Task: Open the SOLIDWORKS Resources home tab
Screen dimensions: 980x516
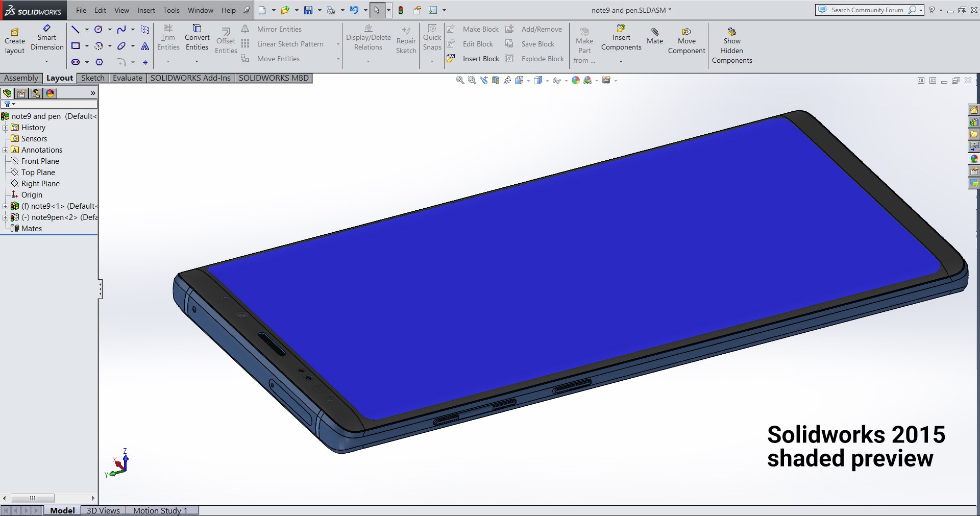Action: tap(974, 110)
